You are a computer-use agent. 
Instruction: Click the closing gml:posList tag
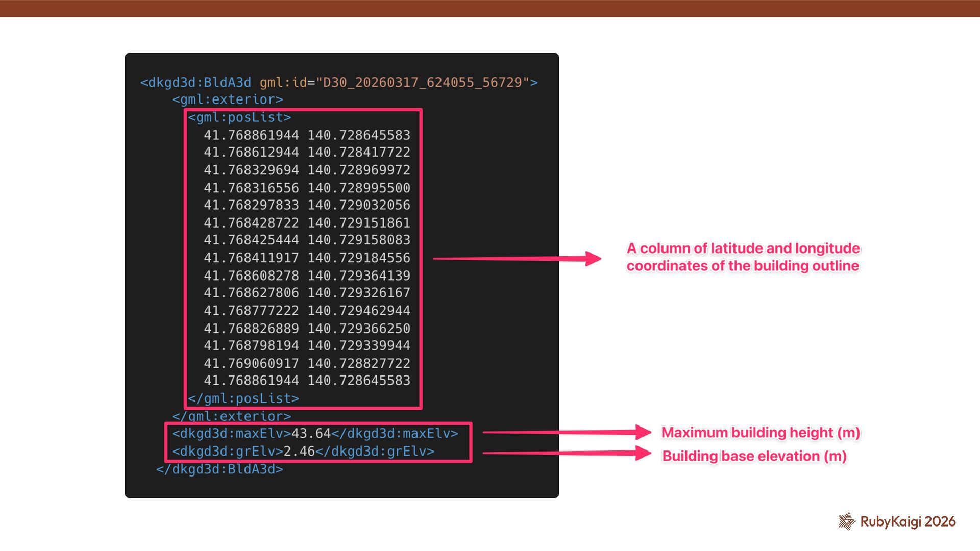click(243, 398)
